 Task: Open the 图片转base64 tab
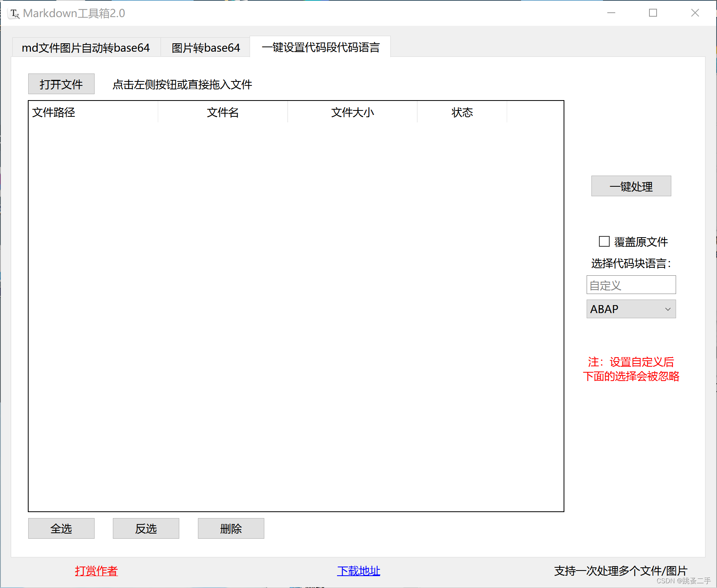click(x=205, y=48)
